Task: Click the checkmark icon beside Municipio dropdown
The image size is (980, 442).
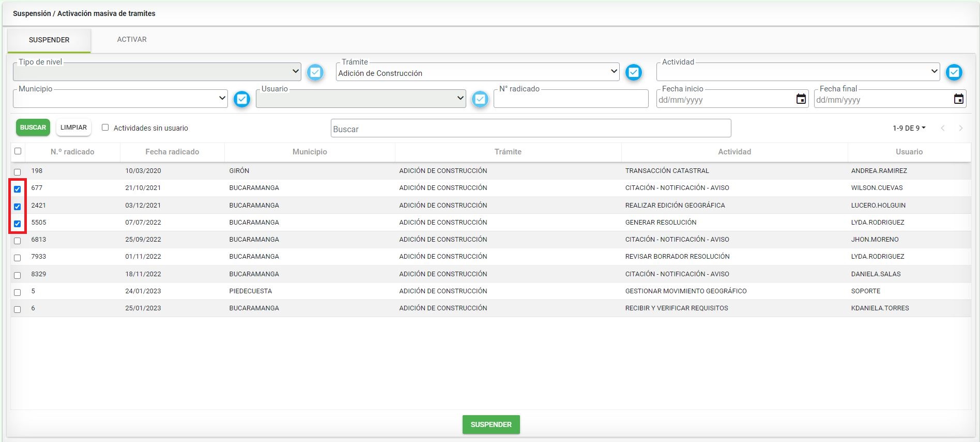Action: (242, 99)
